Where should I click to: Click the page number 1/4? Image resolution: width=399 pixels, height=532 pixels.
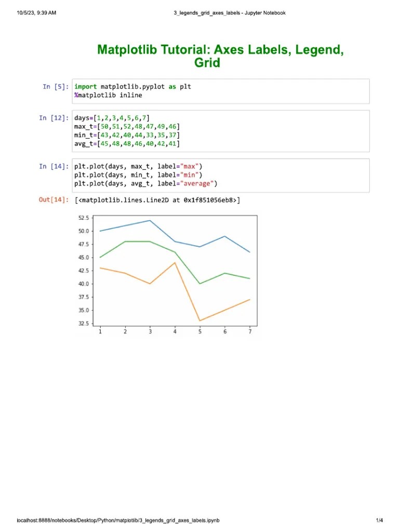379,520
